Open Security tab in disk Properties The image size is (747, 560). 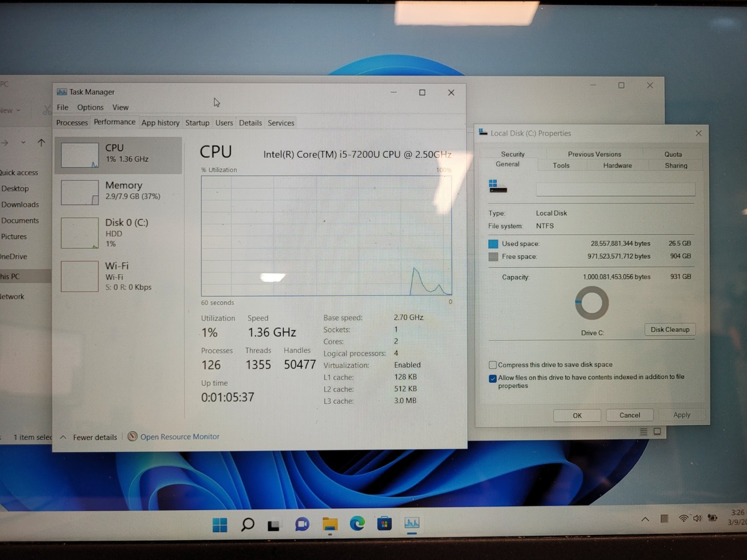point(513,154)
